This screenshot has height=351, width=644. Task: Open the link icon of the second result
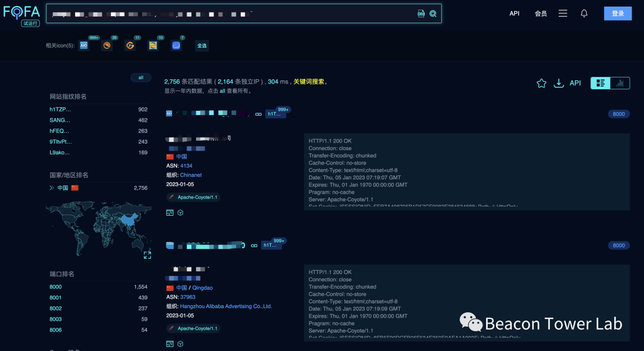click(x=254, y=246)
